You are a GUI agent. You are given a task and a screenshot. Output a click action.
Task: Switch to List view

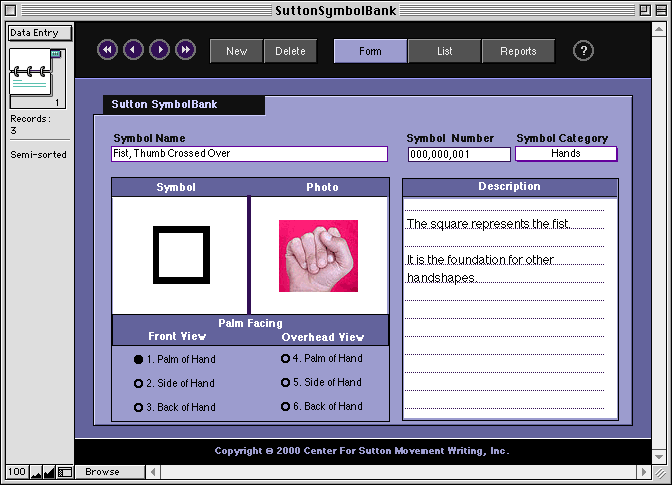click(444, 51)
